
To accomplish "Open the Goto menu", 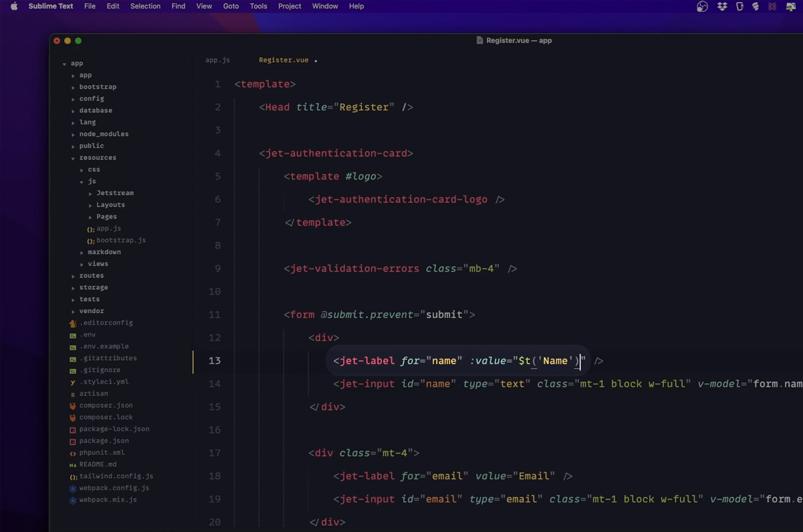I will pos(230,6).
